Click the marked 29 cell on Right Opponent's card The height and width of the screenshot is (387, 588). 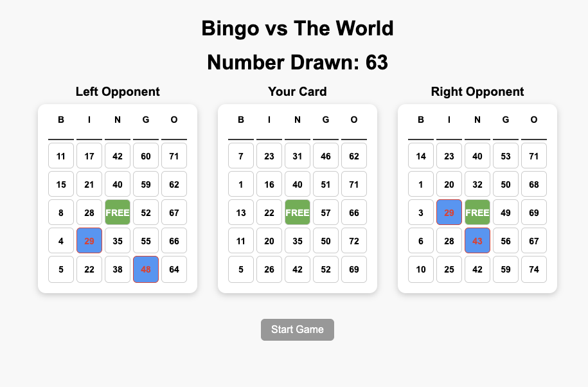tap(449, 212)
